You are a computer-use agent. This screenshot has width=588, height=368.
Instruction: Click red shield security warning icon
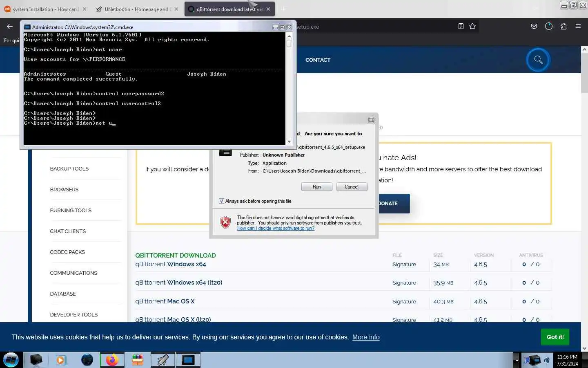pyautogui.click(x=225, y=222)
